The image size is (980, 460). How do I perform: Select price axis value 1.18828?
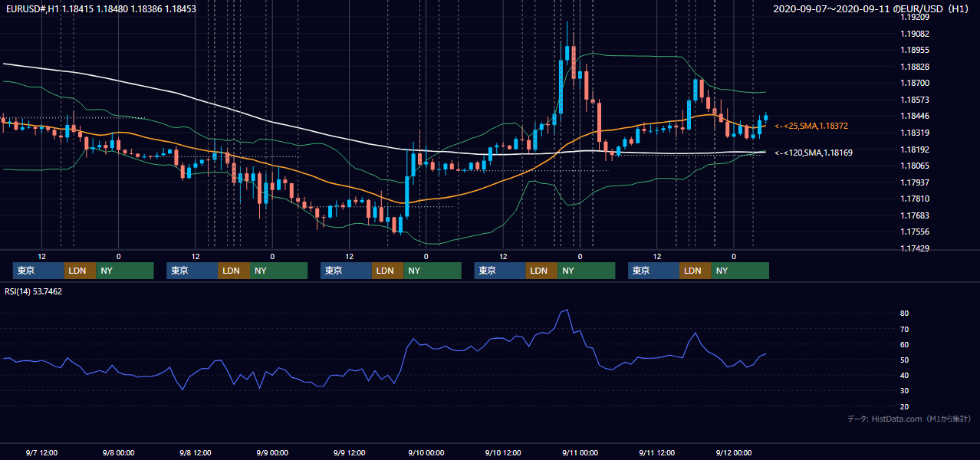click(914, 67)
